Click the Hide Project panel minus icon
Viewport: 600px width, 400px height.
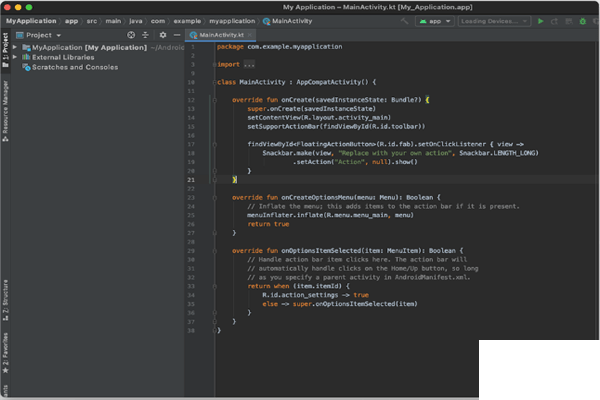click(x=176, y=34)
